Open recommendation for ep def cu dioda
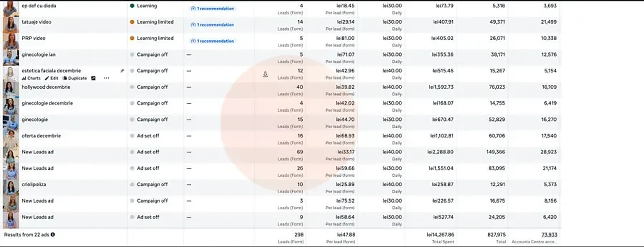The height and width of the screenshot is (247, 644). 213,9
